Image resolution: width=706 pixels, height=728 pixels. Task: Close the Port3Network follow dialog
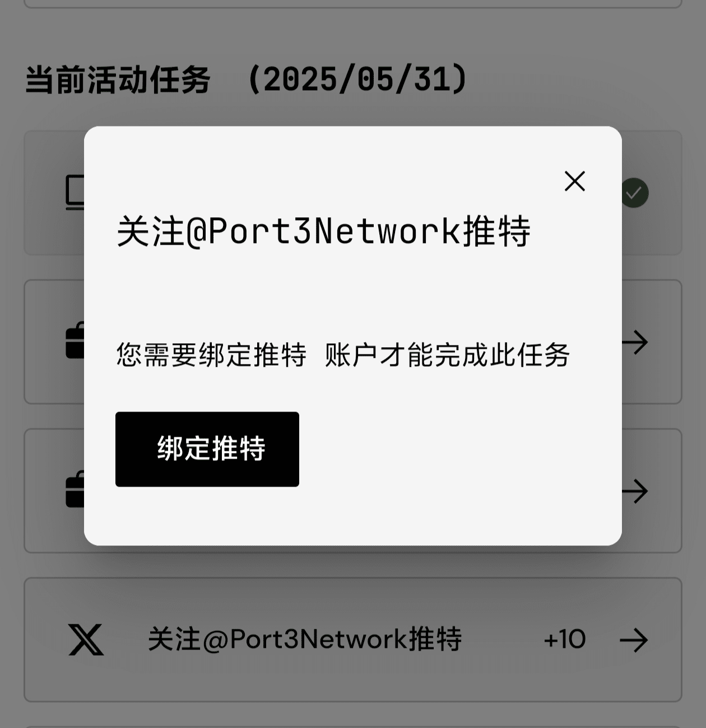click(x=575, y=181)
